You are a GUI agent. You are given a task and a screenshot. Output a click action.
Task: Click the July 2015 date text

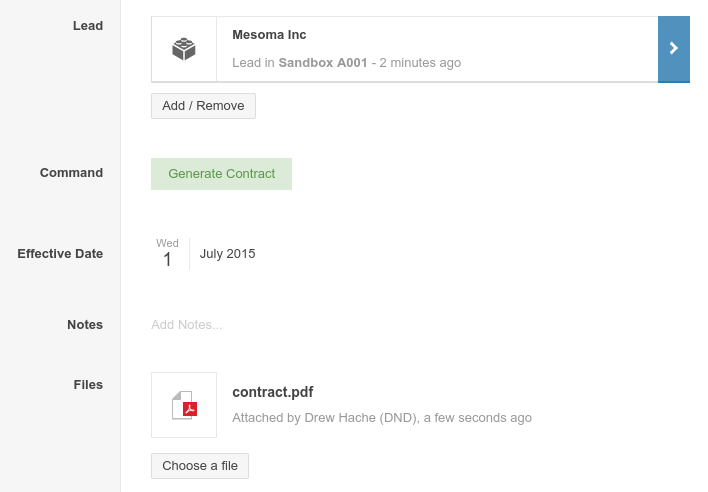pyautogui.click(x=227, y=254)
